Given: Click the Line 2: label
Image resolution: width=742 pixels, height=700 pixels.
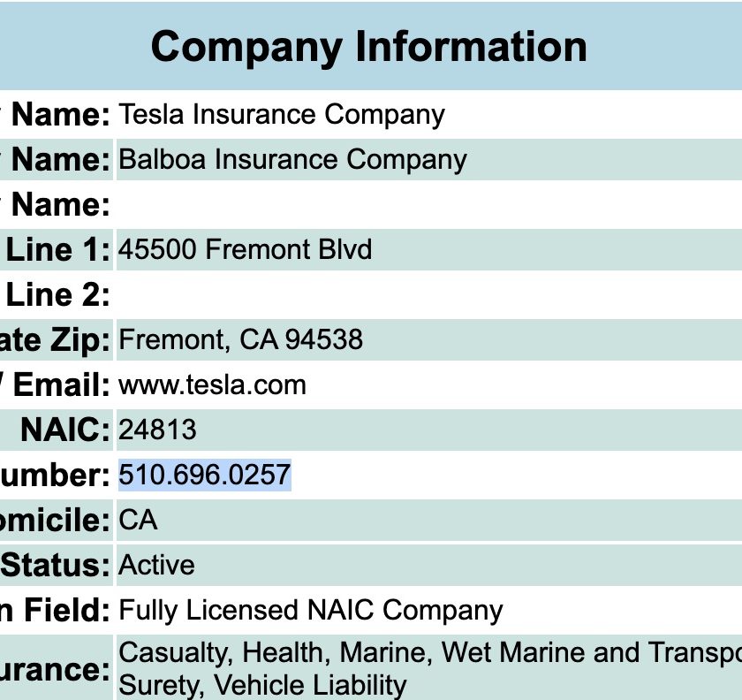Looking at the screenshot, I should pyautogui.click(x=57, y=294).
